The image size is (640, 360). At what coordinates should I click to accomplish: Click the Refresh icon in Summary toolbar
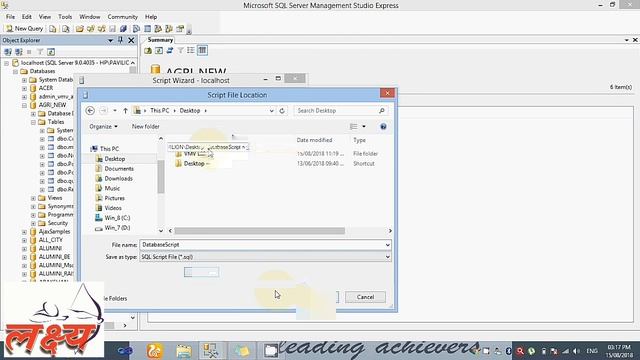159,50
